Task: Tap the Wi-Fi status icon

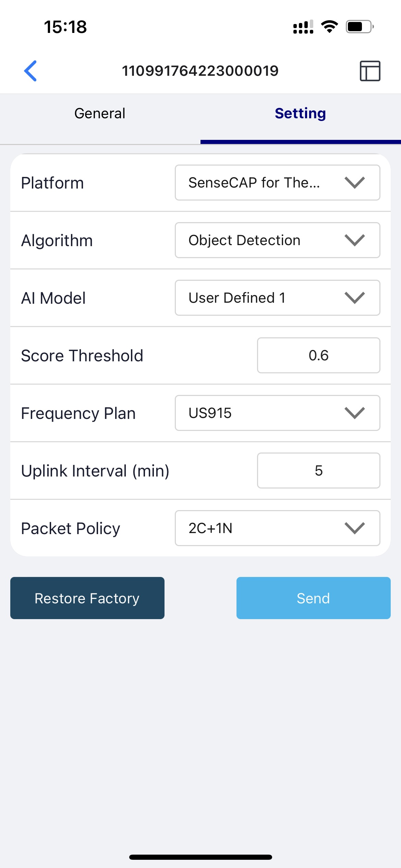Action: (329, 27)
